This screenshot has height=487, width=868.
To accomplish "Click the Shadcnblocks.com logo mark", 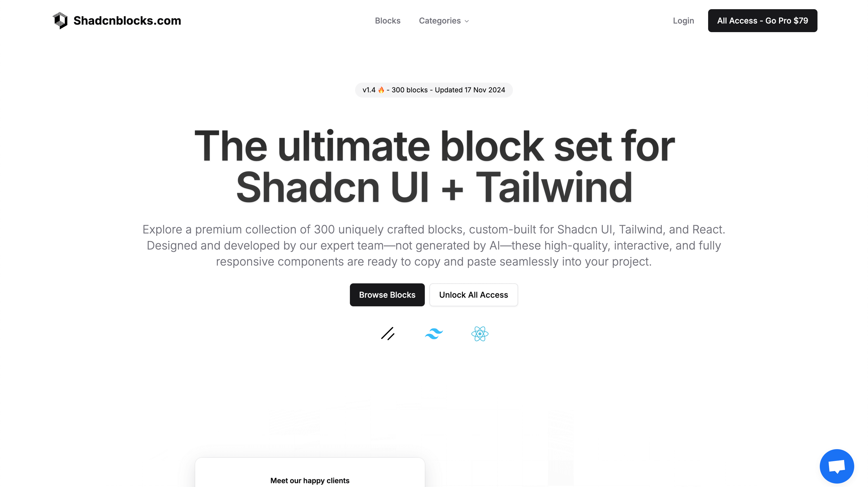I will click(60, 20).
